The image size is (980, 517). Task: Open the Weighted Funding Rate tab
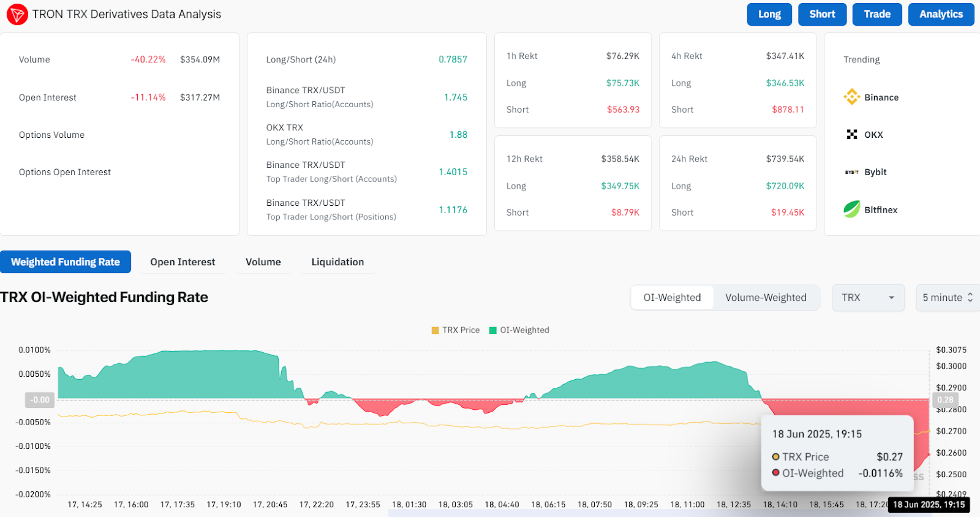point(66,262)
